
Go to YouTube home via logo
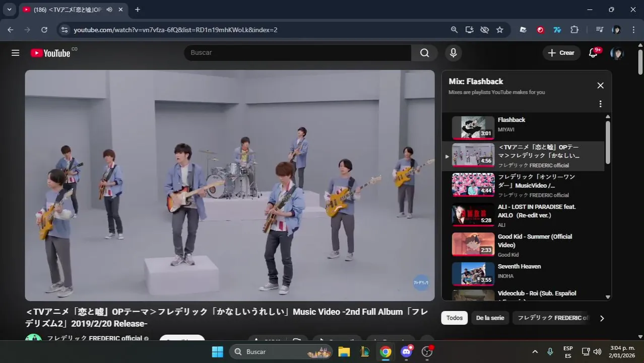[50, 53]
